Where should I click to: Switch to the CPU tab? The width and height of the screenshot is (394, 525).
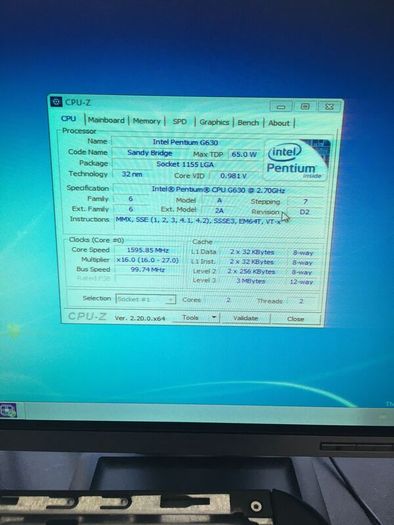(x=69, y=119)
